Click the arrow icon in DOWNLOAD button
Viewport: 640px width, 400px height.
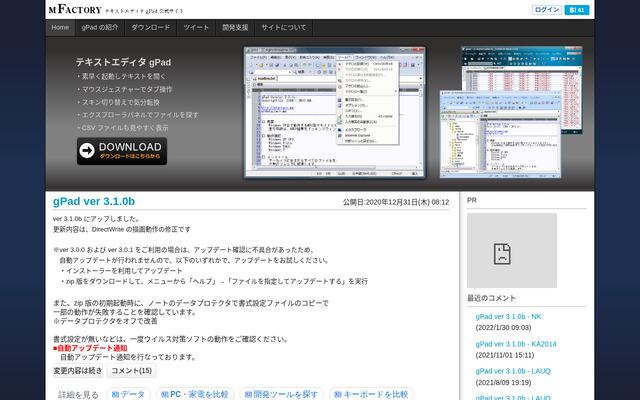point(87,151)
